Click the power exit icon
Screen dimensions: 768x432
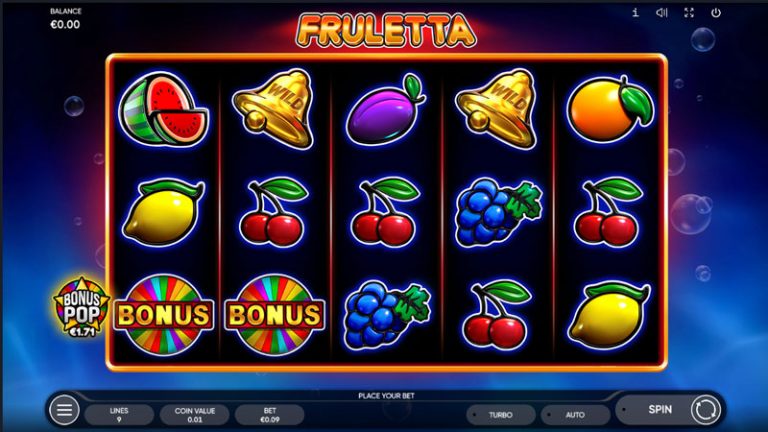716,13
